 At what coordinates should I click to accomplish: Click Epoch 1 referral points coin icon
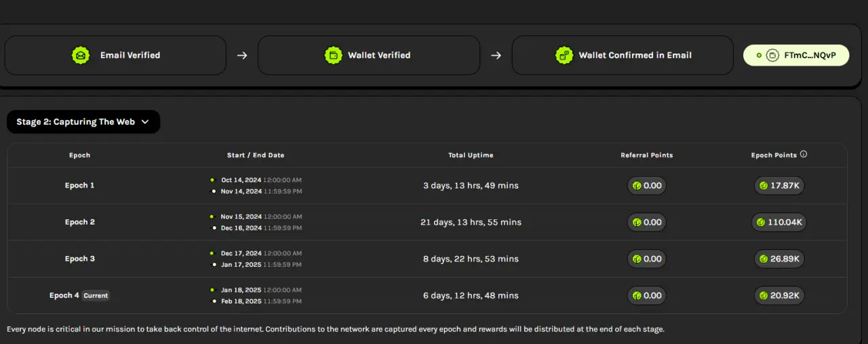(637, 186)
